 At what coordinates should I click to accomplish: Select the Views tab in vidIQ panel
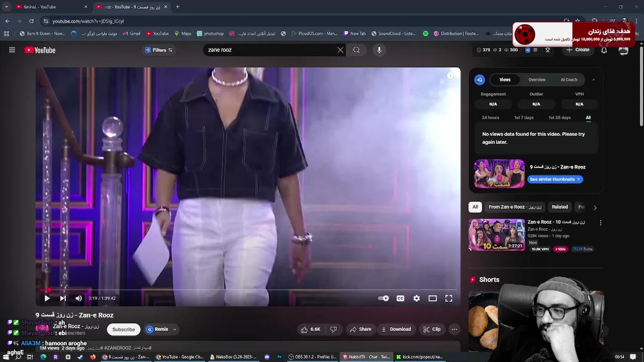coord(505,79)
